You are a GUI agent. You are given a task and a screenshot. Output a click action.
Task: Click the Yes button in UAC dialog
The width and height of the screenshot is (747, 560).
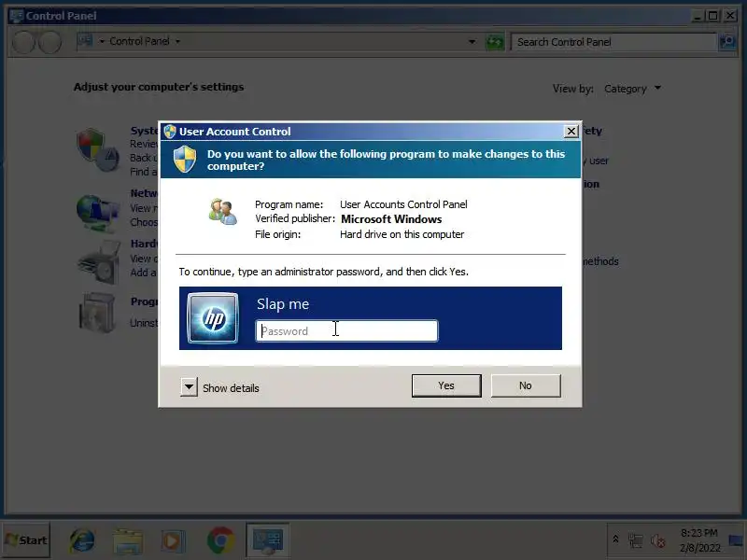click(x=446, y=385)
